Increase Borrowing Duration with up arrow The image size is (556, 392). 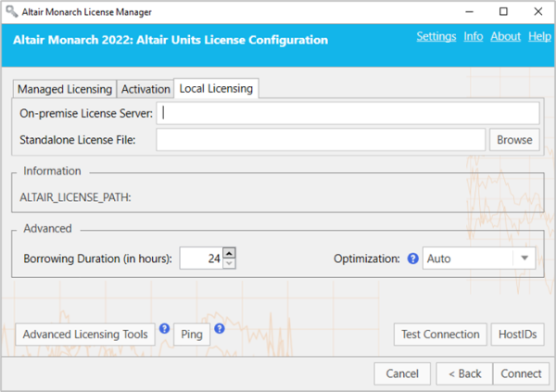tap(229, 253)
